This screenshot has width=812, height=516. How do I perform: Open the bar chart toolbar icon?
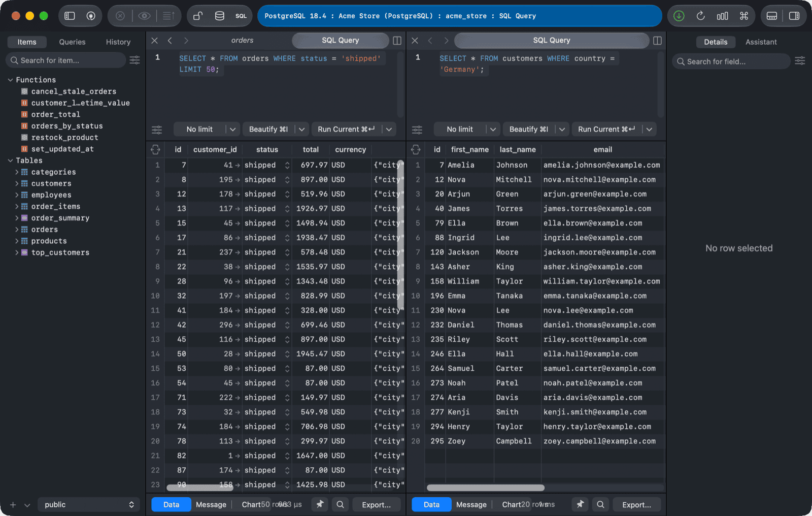pyautogui.click(x=722, y=16)
